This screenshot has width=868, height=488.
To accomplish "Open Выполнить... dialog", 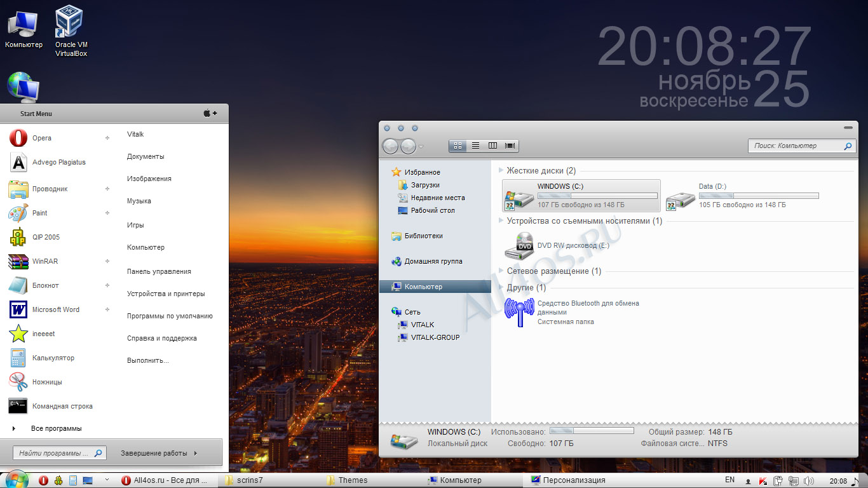I will coord(148,360).
